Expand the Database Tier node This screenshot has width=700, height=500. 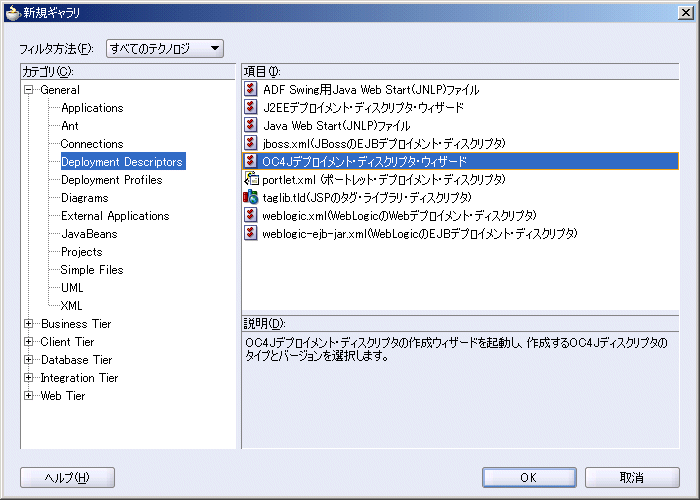point(29,359)
